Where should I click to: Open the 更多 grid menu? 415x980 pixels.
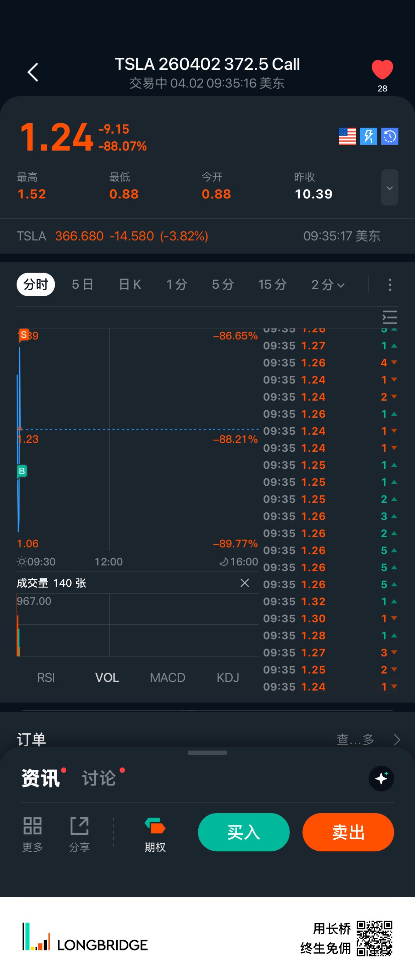[32, 832]
